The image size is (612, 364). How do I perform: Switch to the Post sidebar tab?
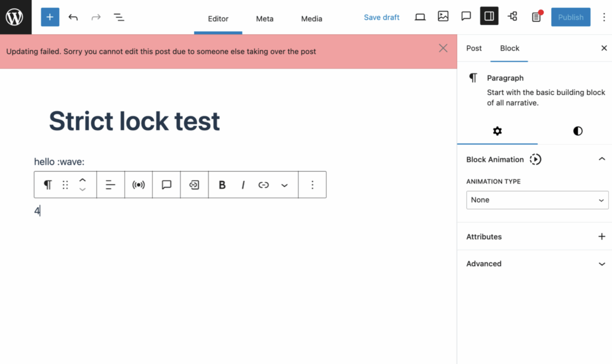tap(474, 48)
